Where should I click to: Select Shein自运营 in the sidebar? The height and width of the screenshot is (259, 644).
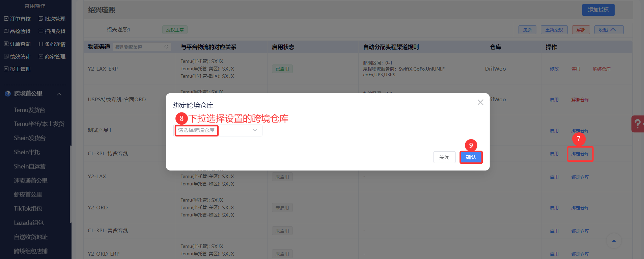[30, 166]
